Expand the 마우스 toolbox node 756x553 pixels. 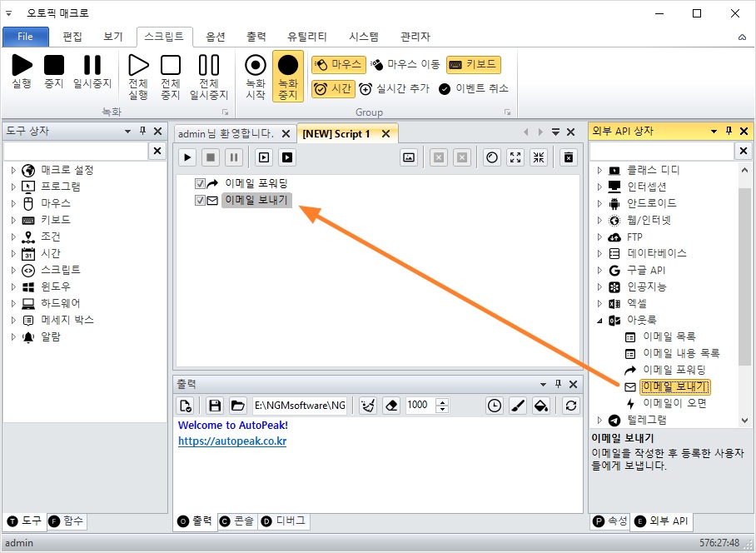point(13,203)
